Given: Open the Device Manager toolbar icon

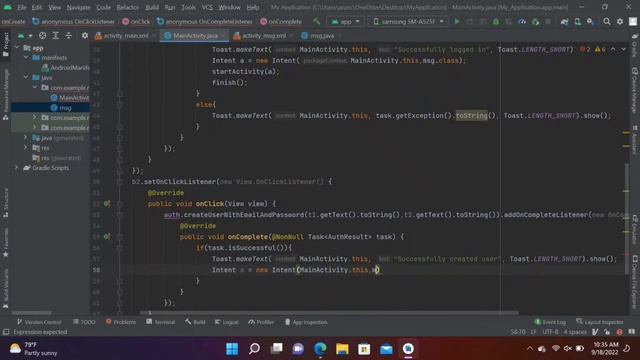Looking at the screenshot, I should click(x=578, y=22).
